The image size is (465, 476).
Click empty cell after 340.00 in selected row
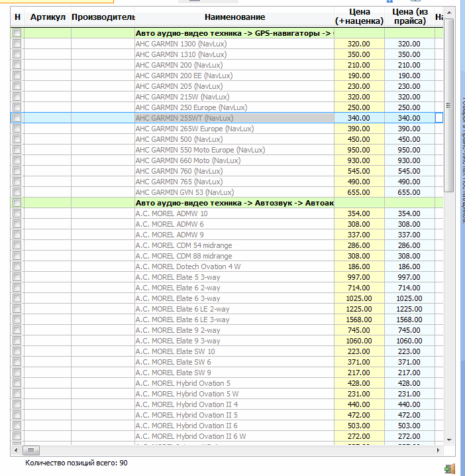pyautogui.click(x=439, y=118)
